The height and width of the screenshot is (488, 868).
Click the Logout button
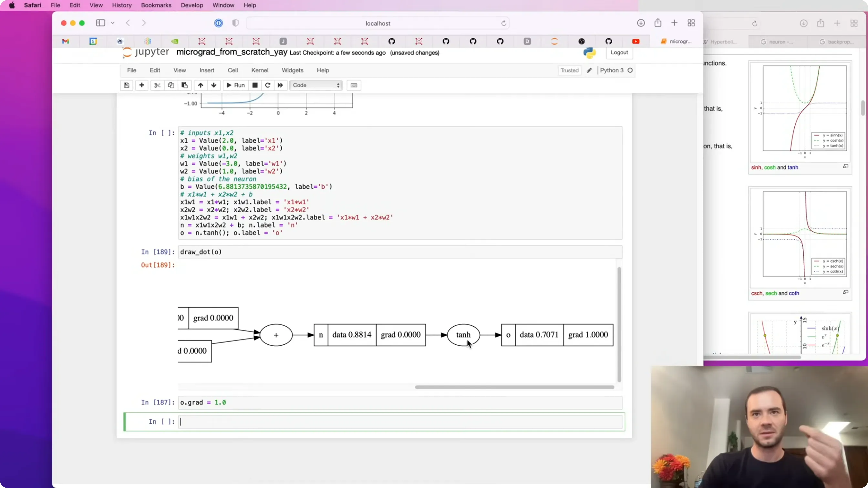point(619,53)
